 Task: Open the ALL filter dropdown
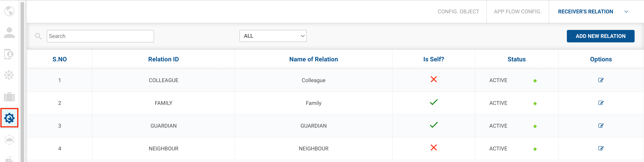tap(273, 36)
